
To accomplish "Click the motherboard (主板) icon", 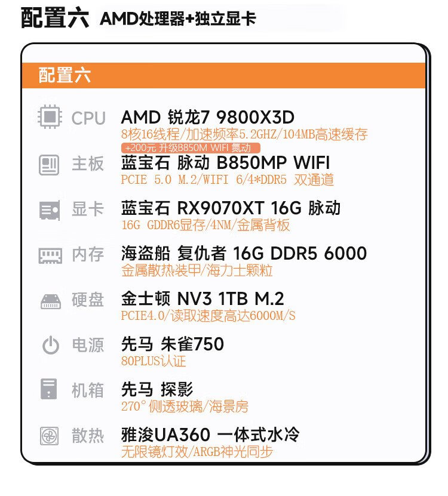I will pyautogui.click(x=50, y=164).
